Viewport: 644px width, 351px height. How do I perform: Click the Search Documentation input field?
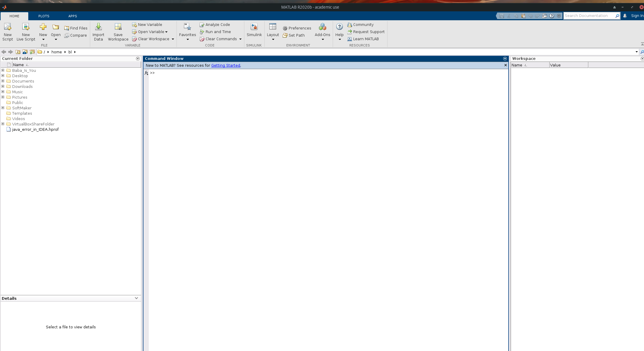click(591, 16)
